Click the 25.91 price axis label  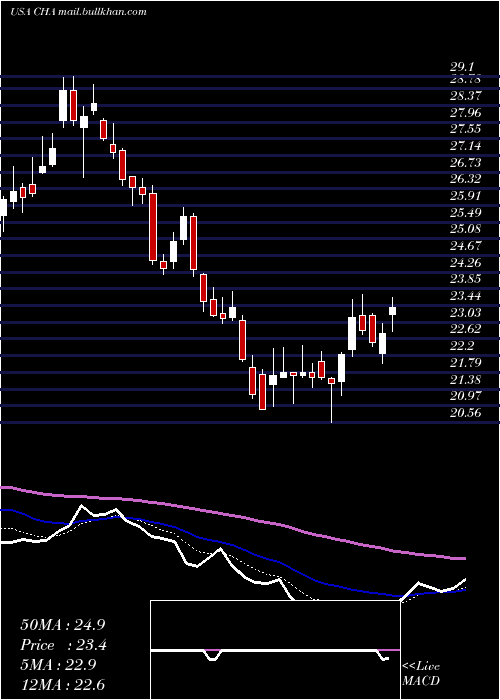tap(466, 196)
